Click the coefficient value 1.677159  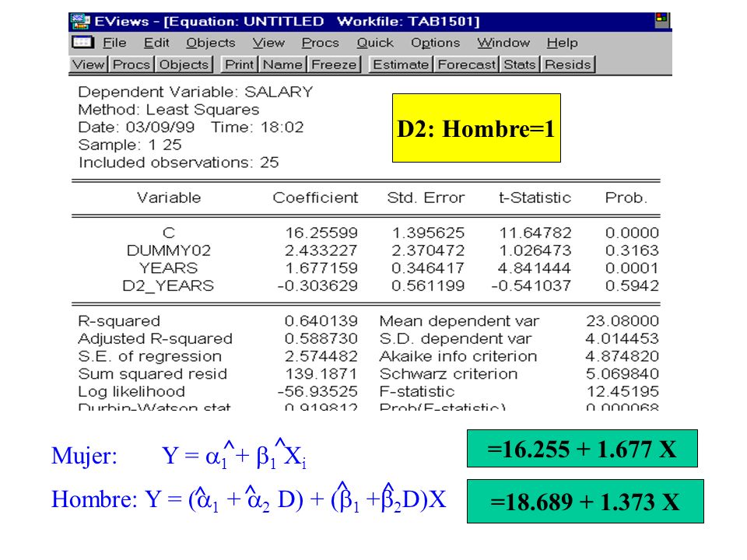[321, 268]
